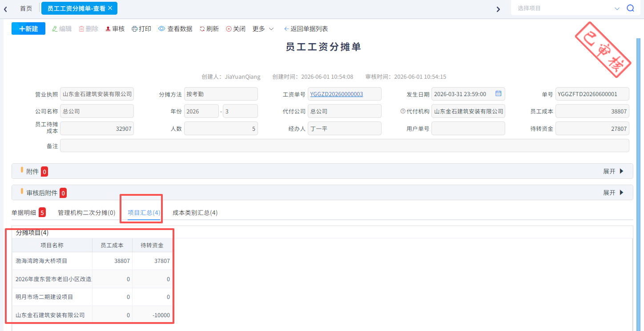The width and height of the screenshot is (644, 331).
Task: Click the 经办人 field 丁一平
Action: coord(345,129)
